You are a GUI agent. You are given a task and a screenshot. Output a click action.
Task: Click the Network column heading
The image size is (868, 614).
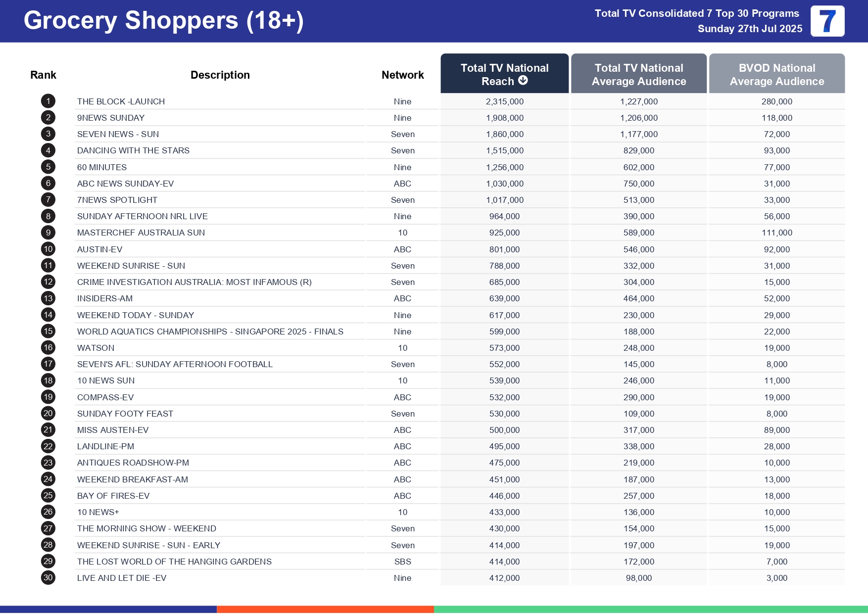coord(402,75)
